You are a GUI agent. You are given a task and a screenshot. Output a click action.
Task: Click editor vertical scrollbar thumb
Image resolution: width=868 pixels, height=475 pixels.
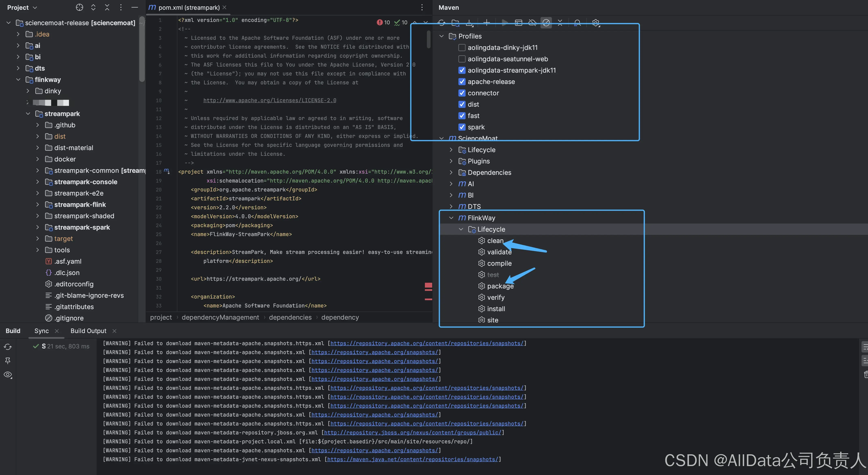coord(429,39)
